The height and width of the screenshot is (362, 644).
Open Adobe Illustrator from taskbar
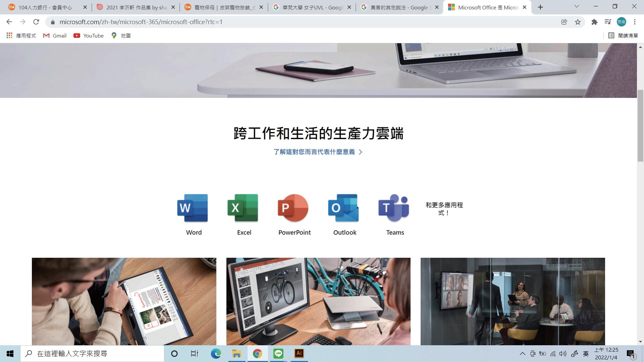click(299, 353)
